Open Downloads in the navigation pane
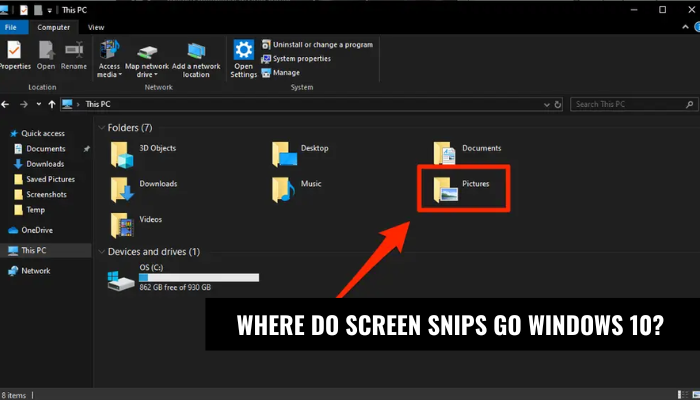Screen dimensions: 700x400 click(x=39, y=164)
